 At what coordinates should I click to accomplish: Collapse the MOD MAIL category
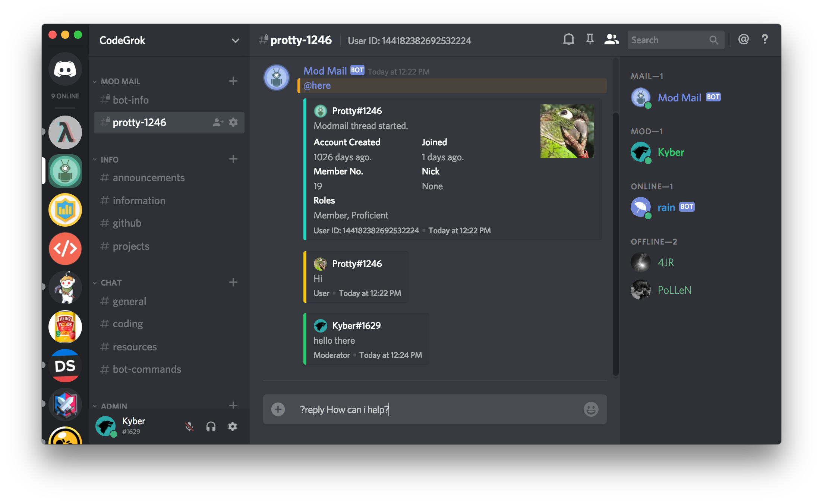point(120,81)
